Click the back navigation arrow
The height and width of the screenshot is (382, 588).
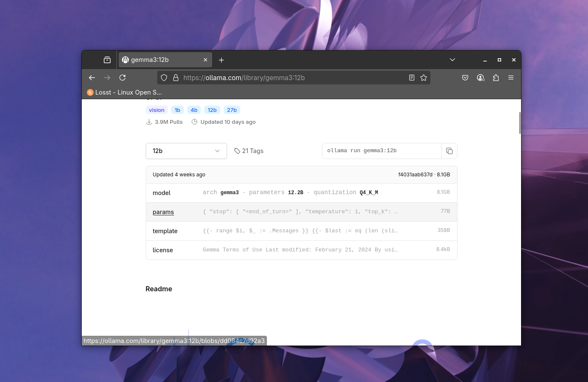click(x=92, y=78)
